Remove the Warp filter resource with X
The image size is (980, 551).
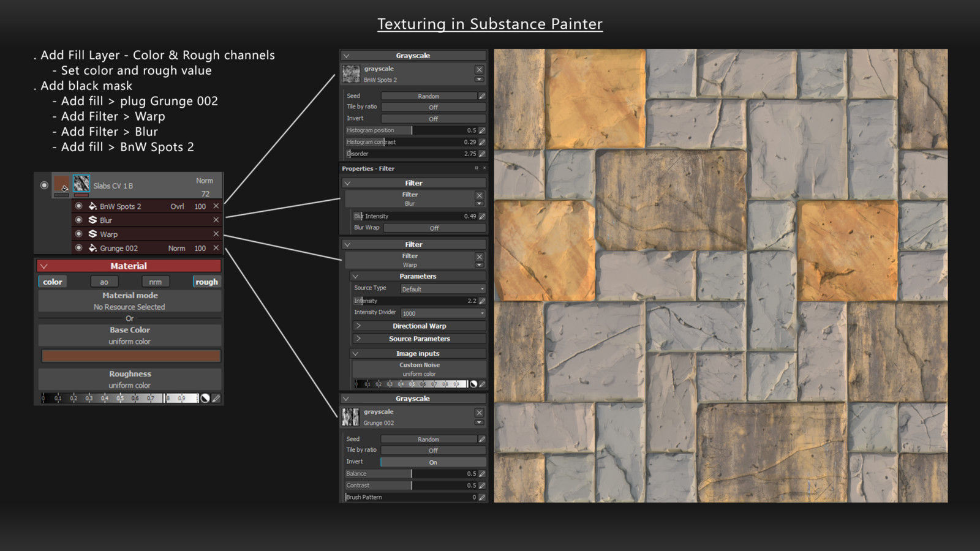coord(479,257)
